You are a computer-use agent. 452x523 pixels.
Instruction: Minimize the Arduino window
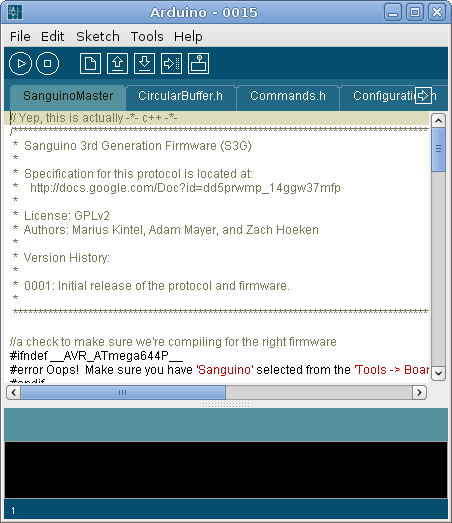(x=393, y=12)
